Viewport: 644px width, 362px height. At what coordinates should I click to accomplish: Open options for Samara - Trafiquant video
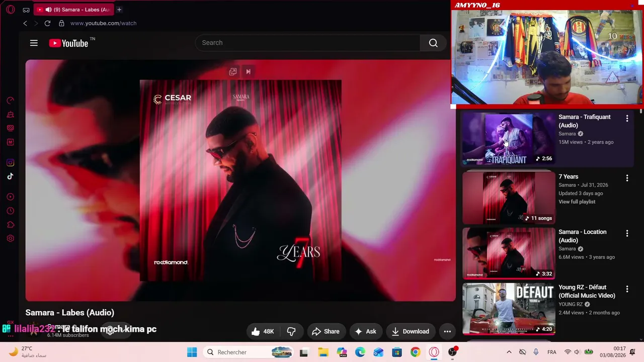(627, 119)
